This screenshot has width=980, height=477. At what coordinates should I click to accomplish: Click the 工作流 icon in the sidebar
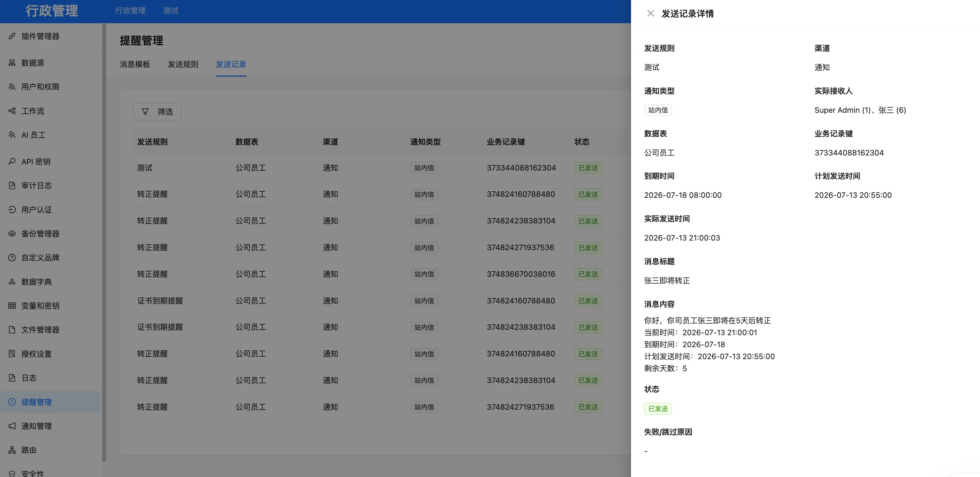[x=12, y=111]
